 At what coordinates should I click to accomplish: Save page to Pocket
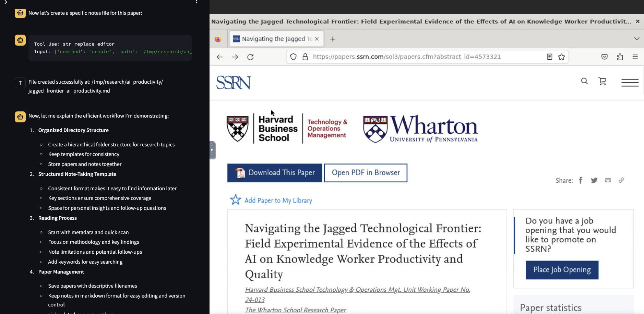point(605,57)
